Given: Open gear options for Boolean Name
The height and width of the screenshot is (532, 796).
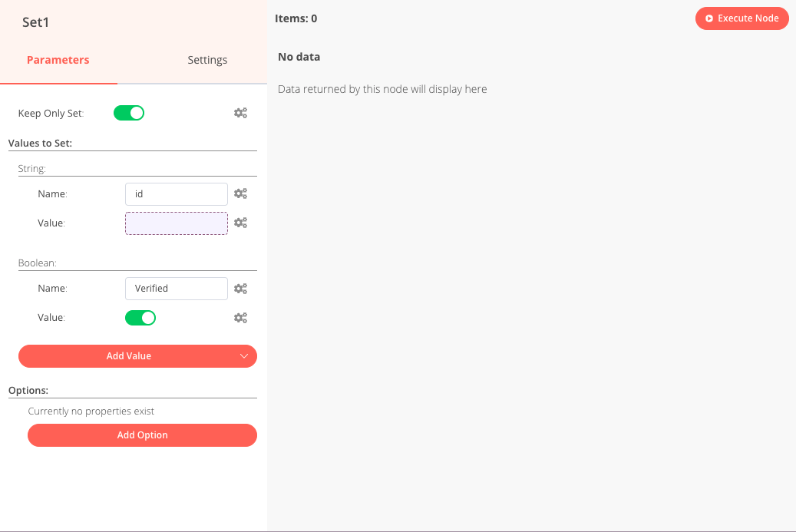Looking at the screenshot, I should [x=240, y=289].
